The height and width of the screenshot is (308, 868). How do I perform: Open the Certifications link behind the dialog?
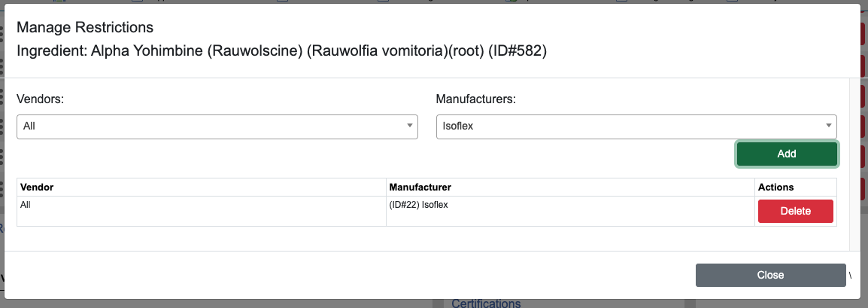[486, 303]
